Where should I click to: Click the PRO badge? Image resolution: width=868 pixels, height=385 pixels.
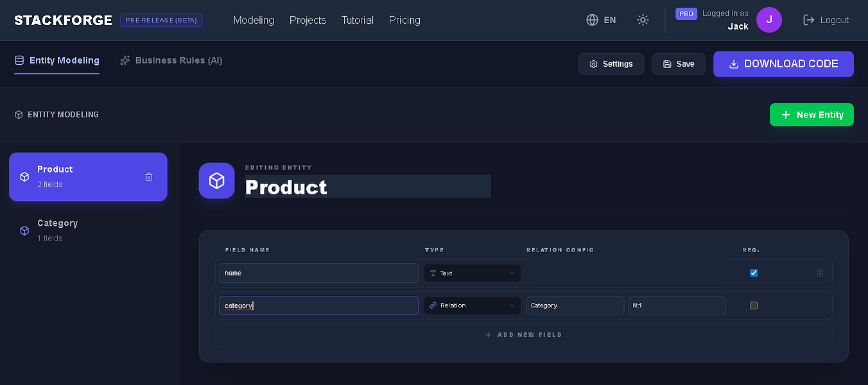coord(686,13)
